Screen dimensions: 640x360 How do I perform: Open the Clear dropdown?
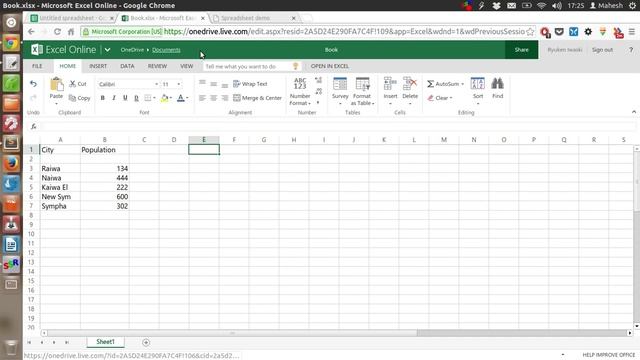(440, 98)
